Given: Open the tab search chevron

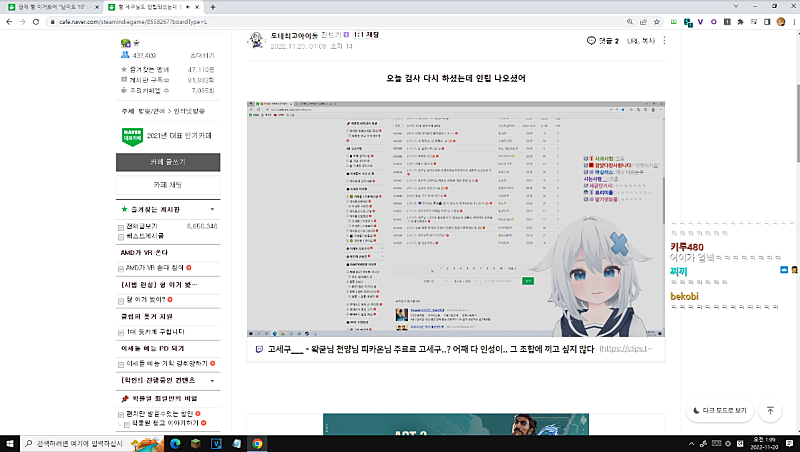Looking at the screenshot, I should click(x=736, y=6).
